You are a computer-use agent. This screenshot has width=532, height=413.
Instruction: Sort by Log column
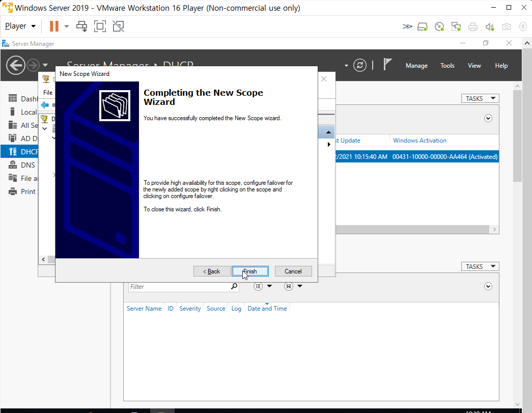(x=236, y=309)
